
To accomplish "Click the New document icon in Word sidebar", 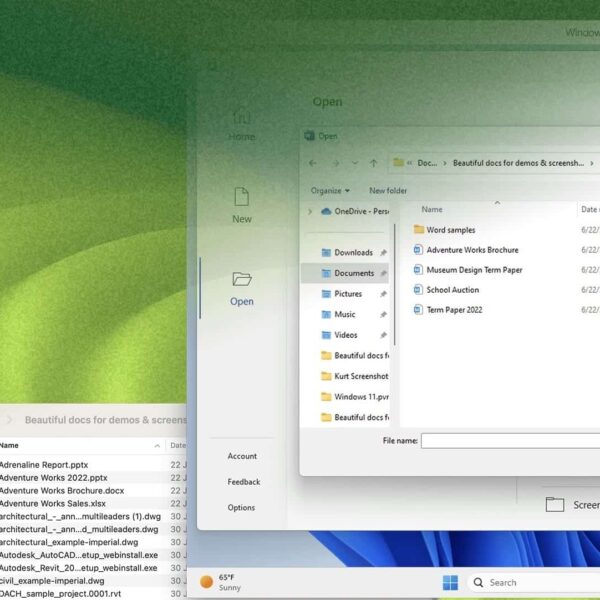I will pos(241,197).
